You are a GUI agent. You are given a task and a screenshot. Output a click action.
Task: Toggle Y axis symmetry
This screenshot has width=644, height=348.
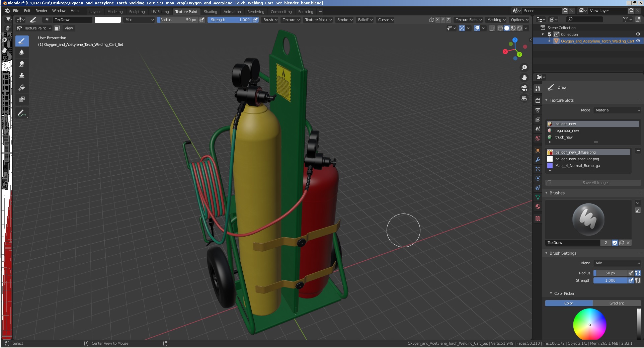pyautogui.click(x=443, y=20)
